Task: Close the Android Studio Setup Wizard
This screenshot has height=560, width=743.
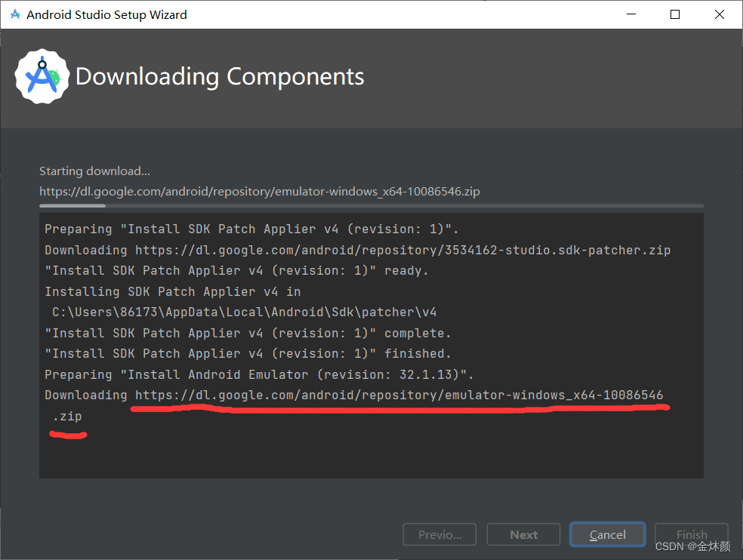Action: (x=720, y=14)
